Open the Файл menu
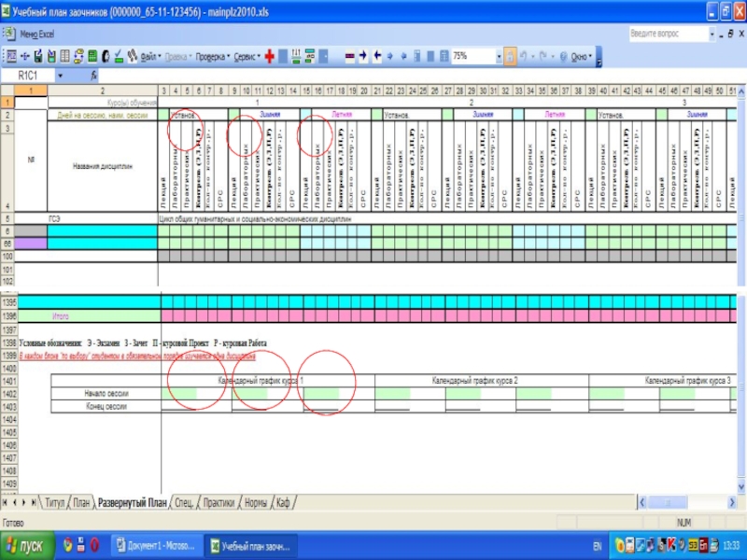The image size is (747, 560). tap(149, 56)
